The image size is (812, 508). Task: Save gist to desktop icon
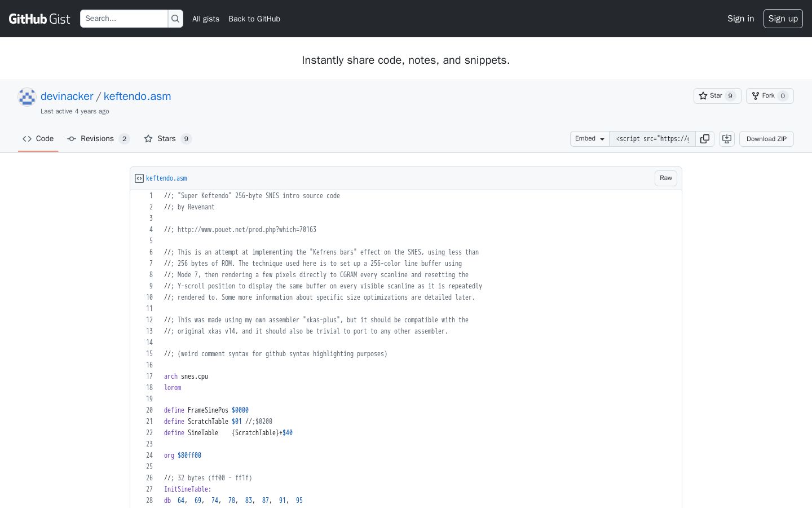point(727,139)
